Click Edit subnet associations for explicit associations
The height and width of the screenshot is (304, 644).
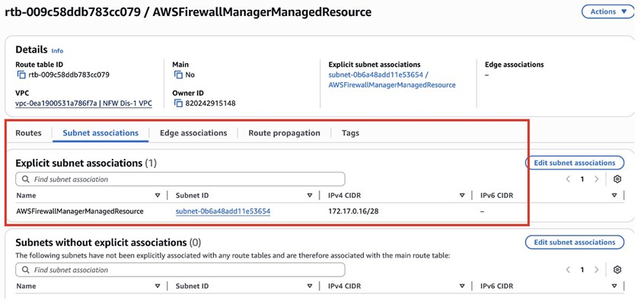point(575,163)
